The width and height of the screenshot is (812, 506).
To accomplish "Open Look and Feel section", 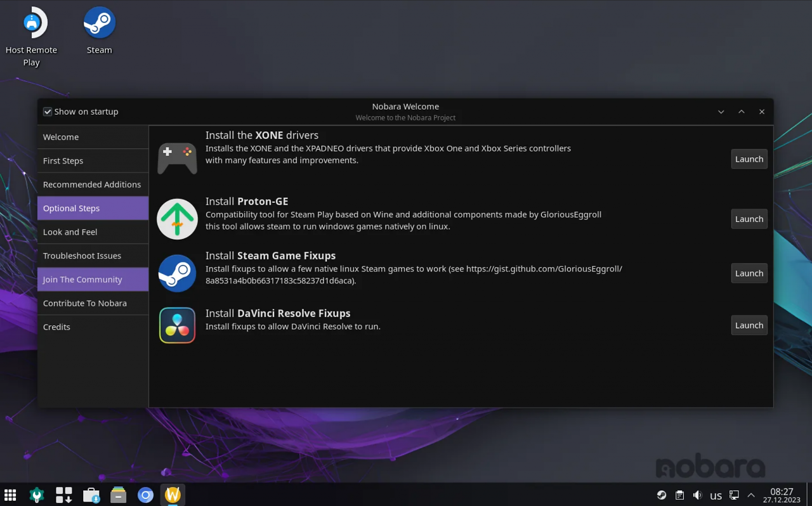I will click(93, 232).
